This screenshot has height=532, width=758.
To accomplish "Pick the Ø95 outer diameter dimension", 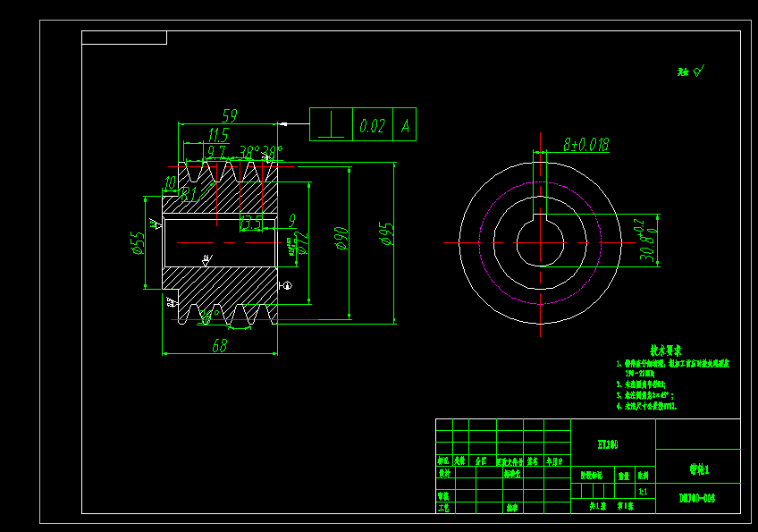I will (387, 233).
